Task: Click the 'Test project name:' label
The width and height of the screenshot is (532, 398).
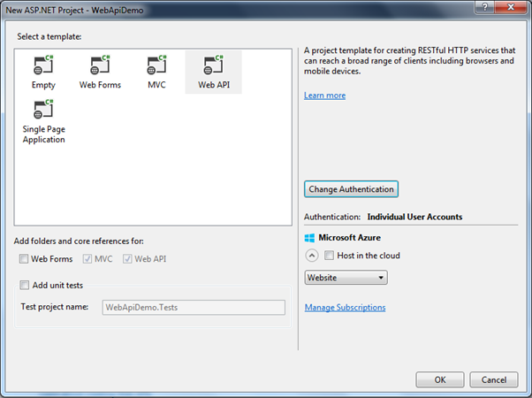Action: click(x=55, y=307)
